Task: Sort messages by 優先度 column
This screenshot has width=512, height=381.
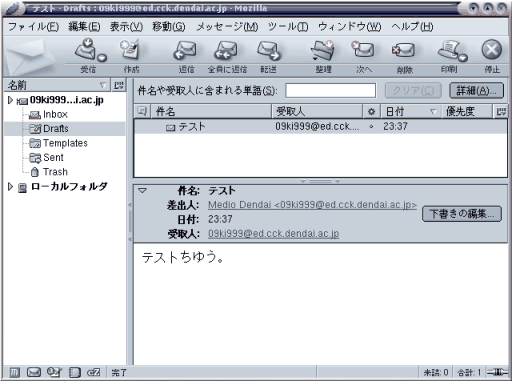Action: tap(467, 111)
